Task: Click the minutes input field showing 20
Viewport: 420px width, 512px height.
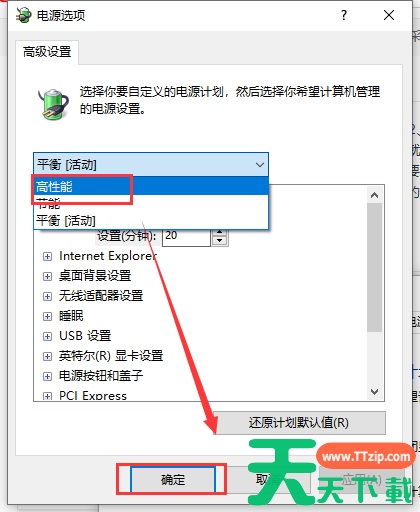Action: point(186,237)
